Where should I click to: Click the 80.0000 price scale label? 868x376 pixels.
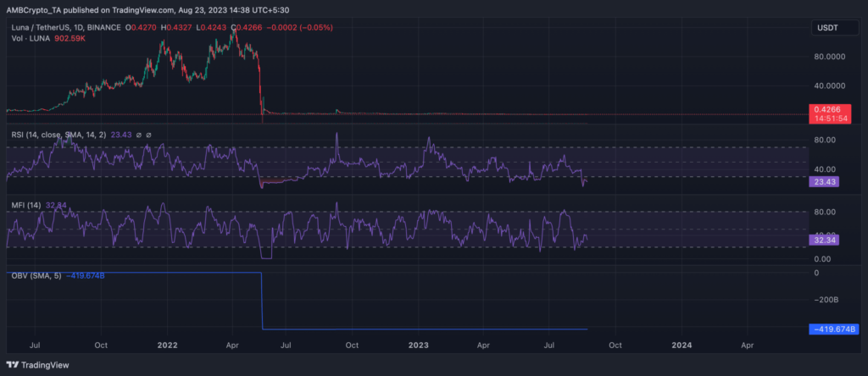[831, 58]
